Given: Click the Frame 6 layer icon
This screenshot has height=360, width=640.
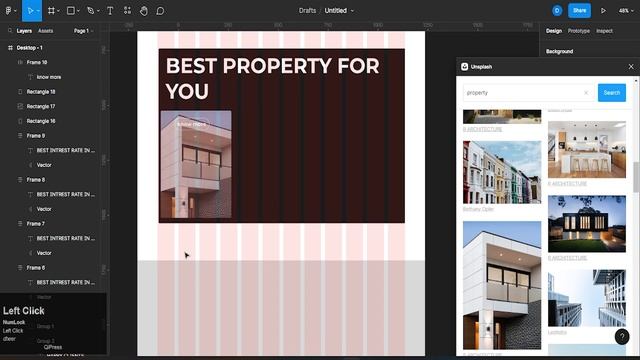Looking at the screenshot, I should (x=20, y=268).
